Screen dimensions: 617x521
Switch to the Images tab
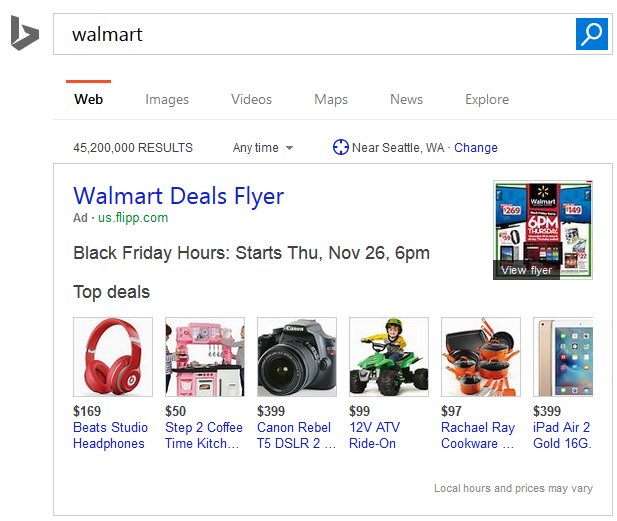coord(167,100)
